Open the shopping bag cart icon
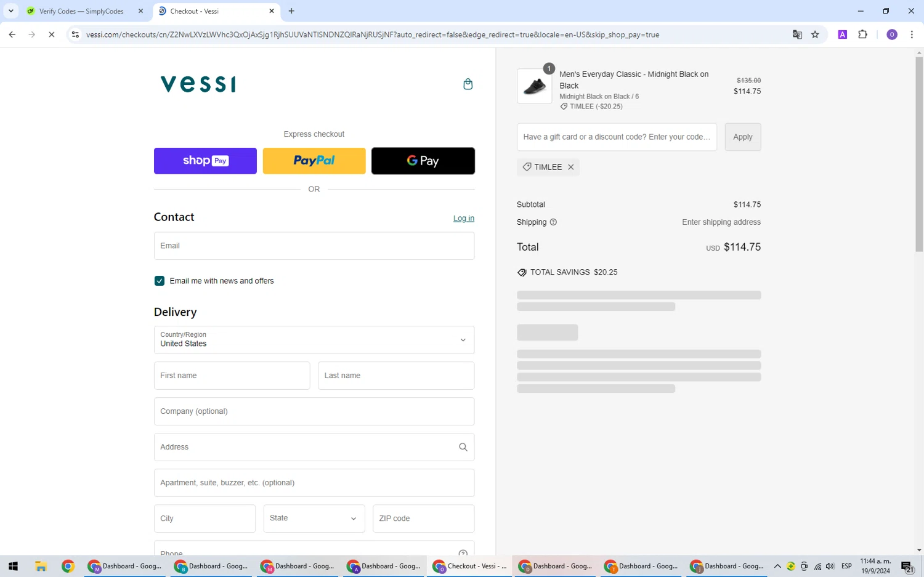This screenshot has width=924, height=577. click(468, 84)
